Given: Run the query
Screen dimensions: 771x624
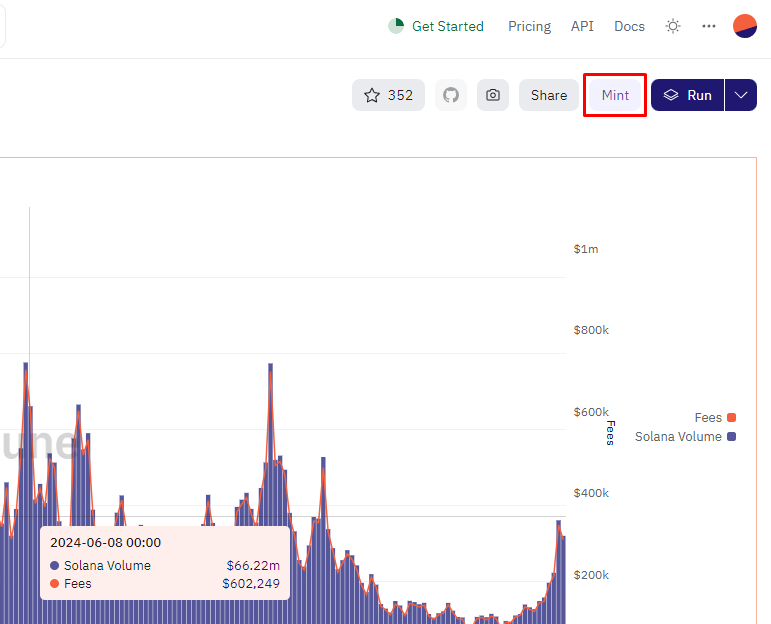Looking at the screenshot, I should coord(688,95).
